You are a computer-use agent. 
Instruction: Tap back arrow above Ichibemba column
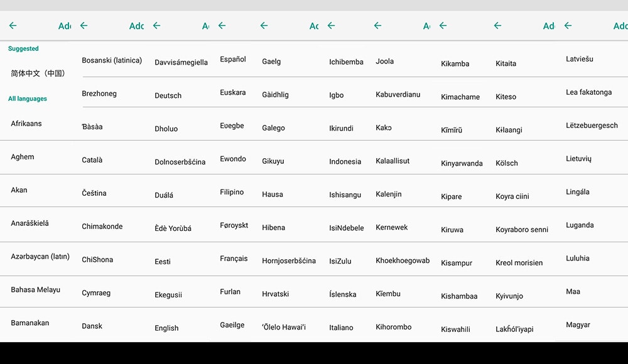[331, 26]
